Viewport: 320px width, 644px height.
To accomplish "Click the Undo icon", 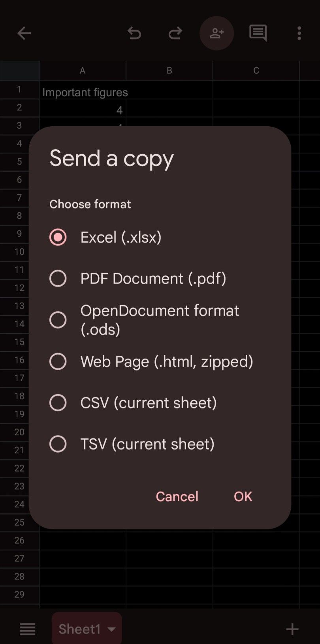I will (x=135, y=33).
